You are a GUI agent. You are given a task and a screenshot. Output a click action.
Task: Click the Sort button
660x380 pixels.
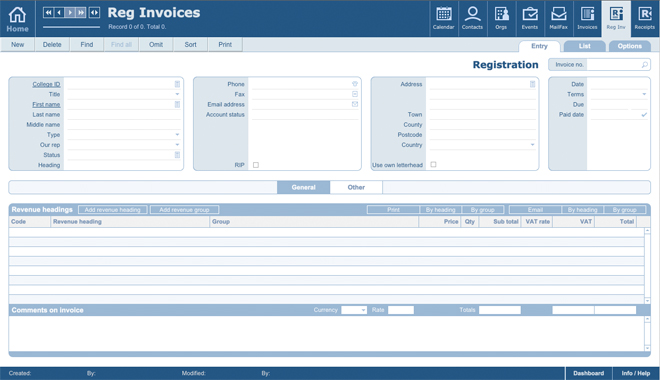click(x=190, y=45)
